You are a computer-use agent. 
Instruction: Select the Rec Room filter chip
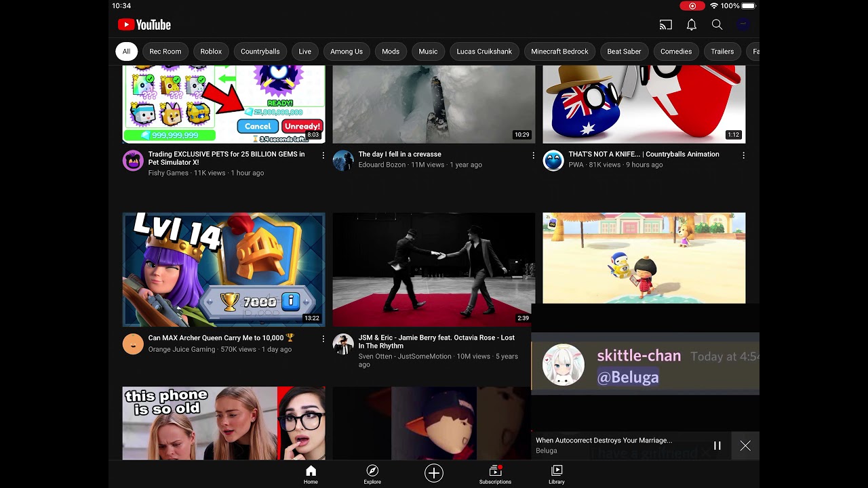165,52
